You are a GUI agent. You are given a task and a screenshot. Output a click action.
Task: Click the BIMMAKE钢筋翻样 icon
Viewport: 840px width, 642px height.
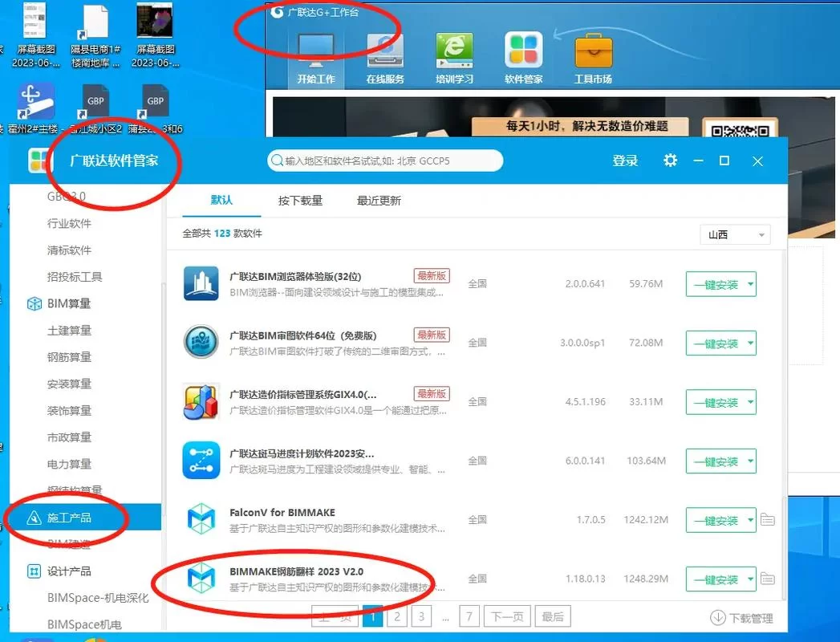coord(201,578)
